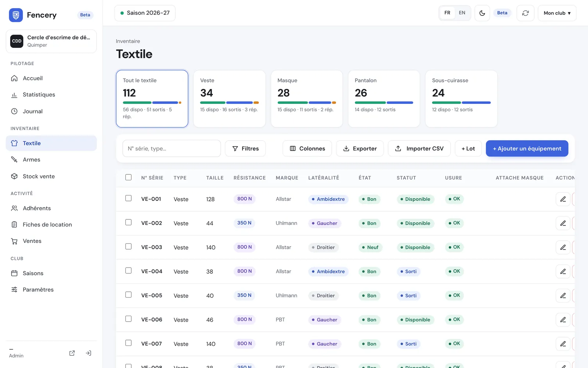Toggle dark mode with the moon icon

482,13
